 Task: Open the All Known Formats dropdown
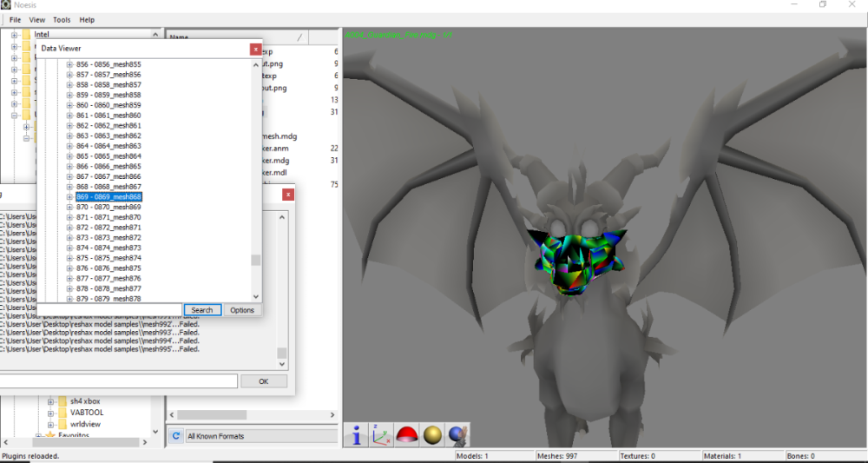click(x=260, y=436)
